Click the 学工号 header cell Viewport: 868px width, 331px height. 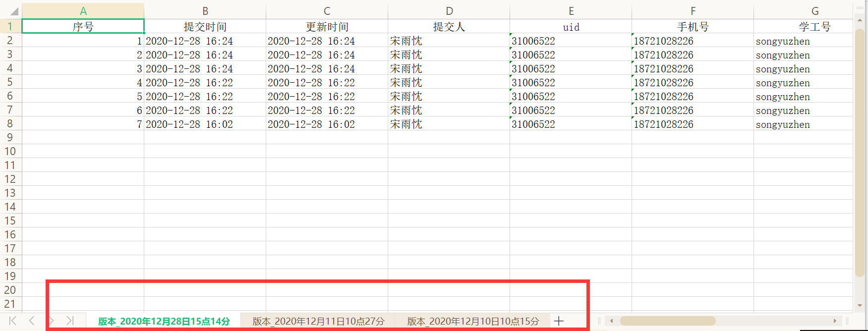point(803,26)
